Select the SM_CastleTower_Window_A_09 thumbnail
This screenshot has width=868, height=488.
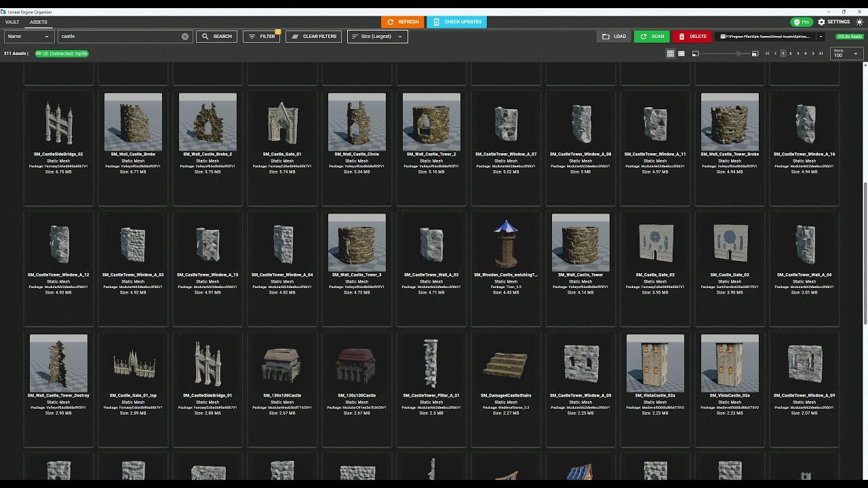804,363
